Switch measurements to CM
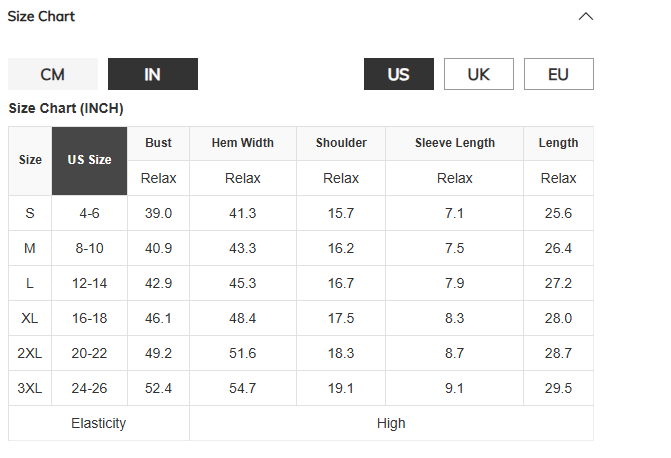This screenshot has width=671, height=458. point(53,74)
